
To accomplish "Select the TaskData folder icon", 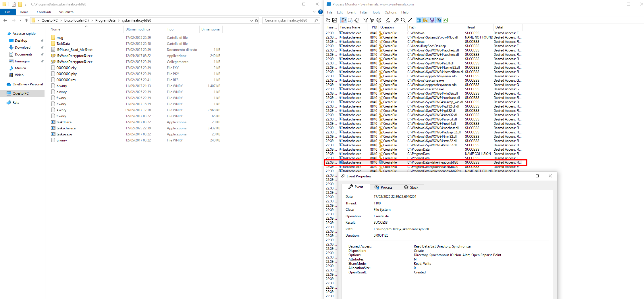I will click(53, 44).
